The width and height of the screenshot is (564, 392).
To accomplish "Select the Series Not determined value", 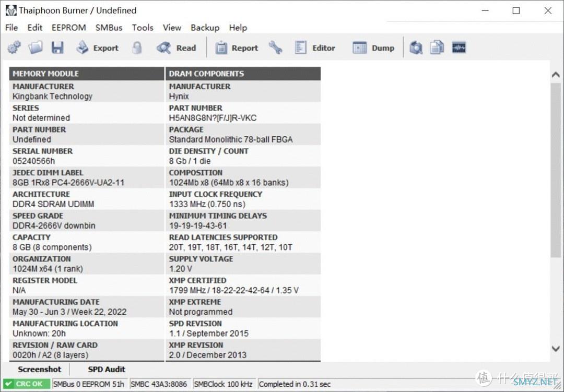I will pos(41,118).
